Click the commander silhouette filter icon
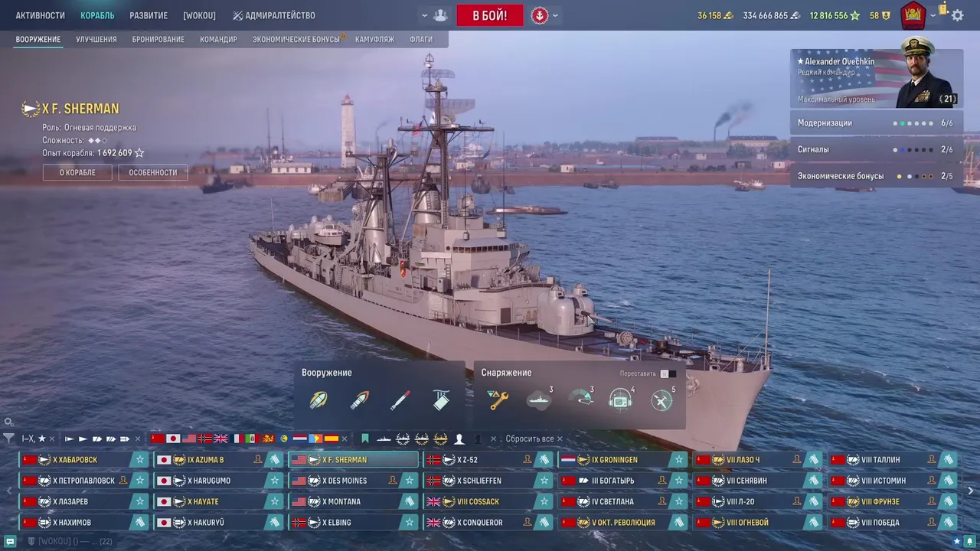 [459, 439]
